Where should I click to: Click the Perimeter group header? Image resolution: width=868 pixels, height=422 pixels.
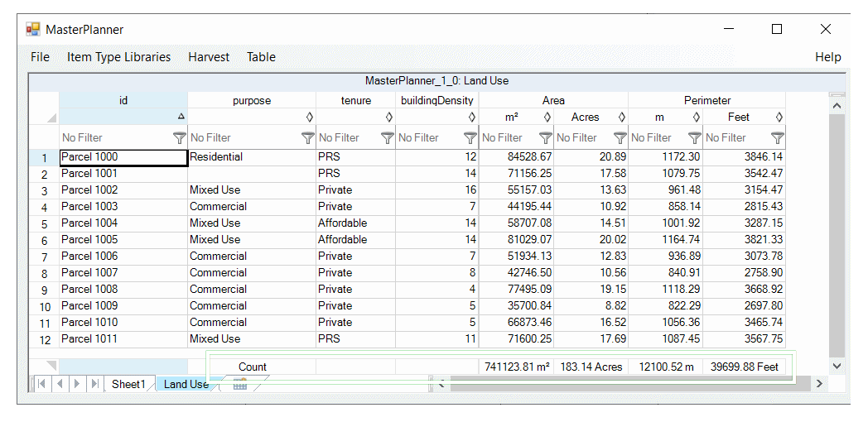pyautogui.click(x=707, y=100)
